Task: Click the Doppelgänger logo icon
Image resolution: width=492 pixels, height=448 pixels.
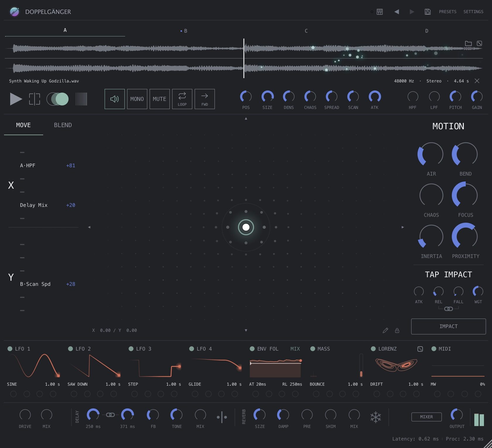Action: (x=14, y=12)
